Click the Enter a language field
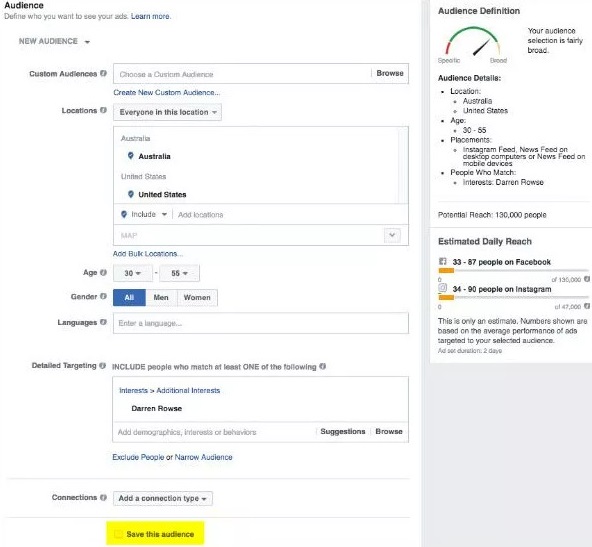The height and width of the screenshot is (547, 592). pos(261,323)
